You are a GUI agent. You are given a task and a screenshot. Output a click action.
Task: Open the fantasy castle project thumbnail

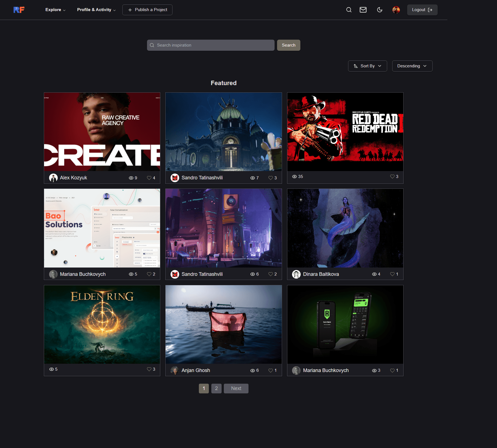click(x=224, y=132)
